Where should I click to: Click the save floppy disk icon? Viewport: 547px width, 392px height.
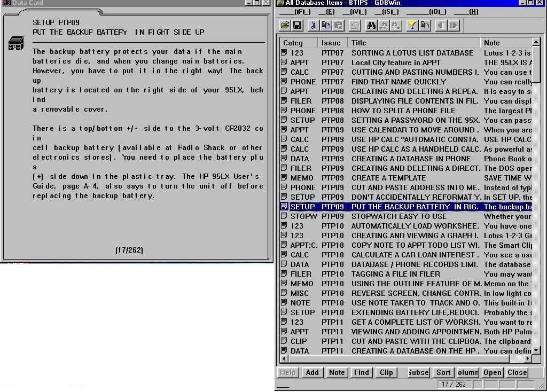tap(296, 25)
